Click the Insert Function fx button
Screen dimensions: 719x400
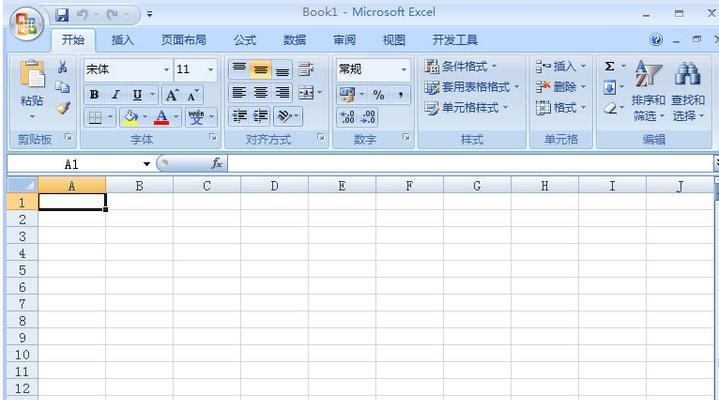click(x=216, y=163)
